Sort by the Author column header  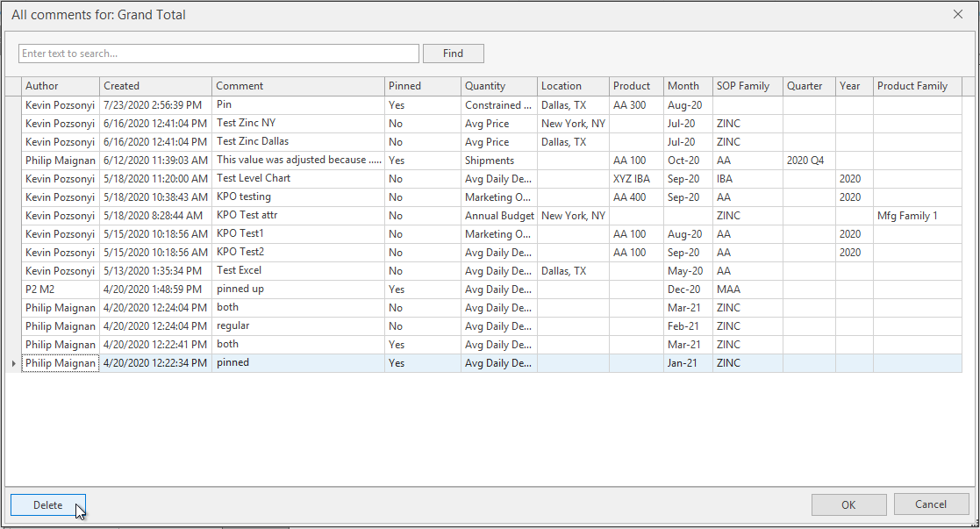click(x=61, y=86)
